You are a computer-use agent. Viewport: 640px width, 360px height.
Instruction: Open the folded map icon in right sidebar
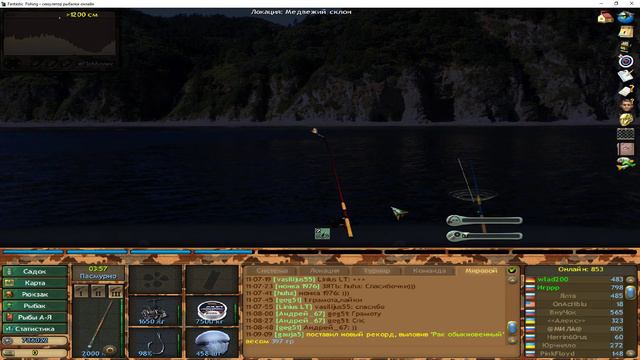626,31
